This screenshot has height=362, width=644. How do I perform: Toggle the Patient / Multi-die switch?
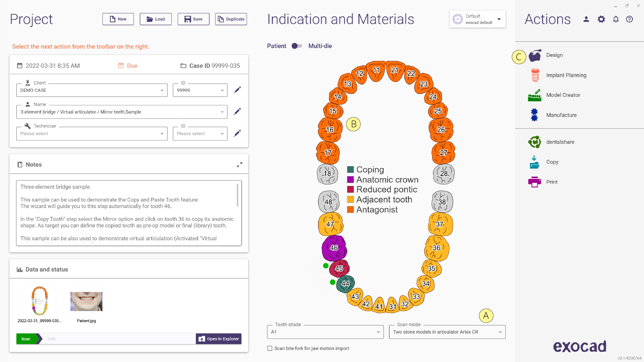click(x=297, y=46)
